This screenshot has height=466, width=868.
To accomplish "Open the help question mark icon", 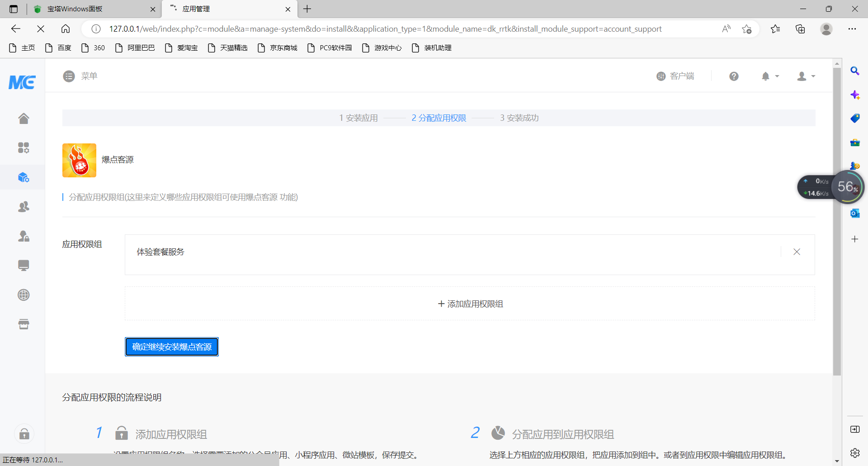I will 733,76.
